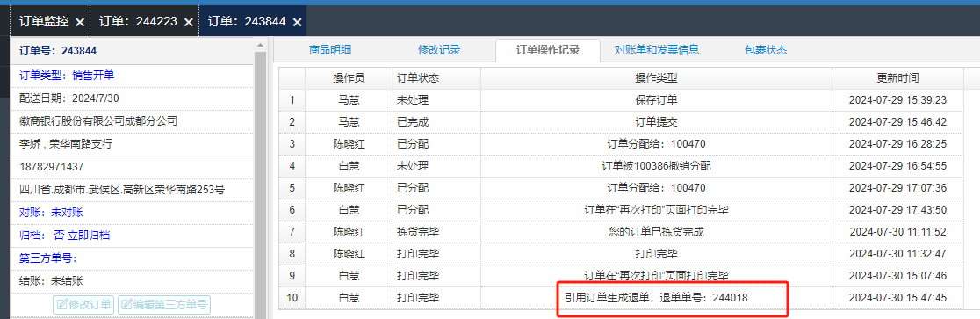
Task: Click the 修改订单 button
Action: (x=83, y=305)
